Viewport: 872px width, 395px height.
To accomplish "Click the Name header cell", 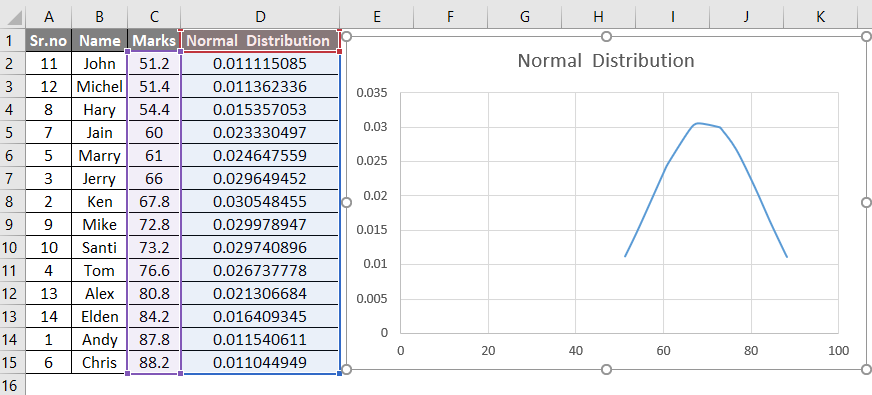I will coord(100,41).
